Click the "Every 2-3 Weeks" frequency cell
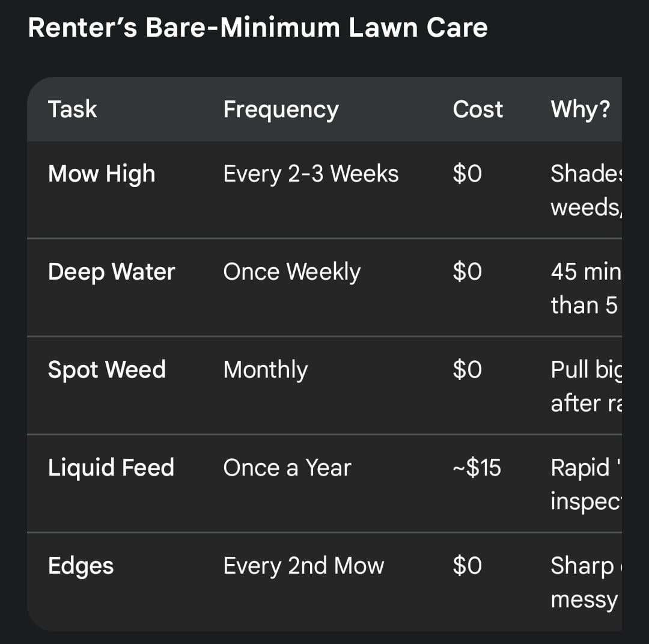 pos(311,174)
